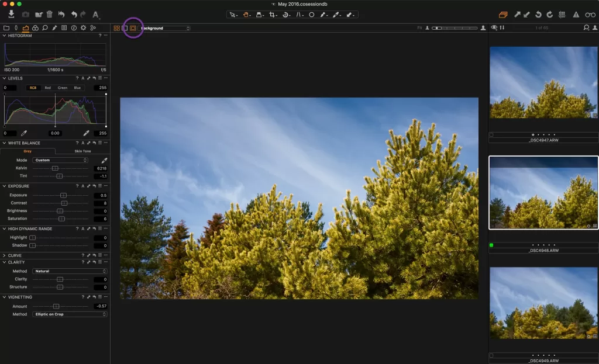Click the trash Delete icon
Image resolution: width=599 pixels, height=364 pixels.
click(x=49, y=15)
